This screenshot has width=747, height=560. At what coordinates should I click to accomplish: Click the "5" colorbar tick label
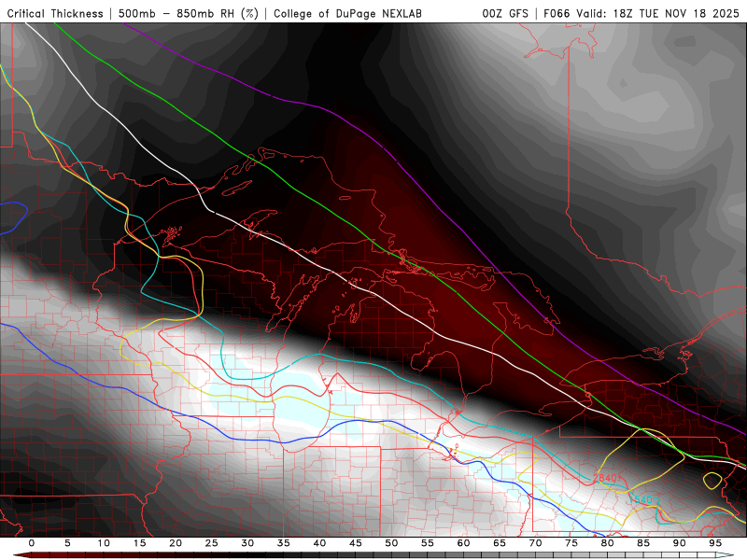[x=67, y=543]
